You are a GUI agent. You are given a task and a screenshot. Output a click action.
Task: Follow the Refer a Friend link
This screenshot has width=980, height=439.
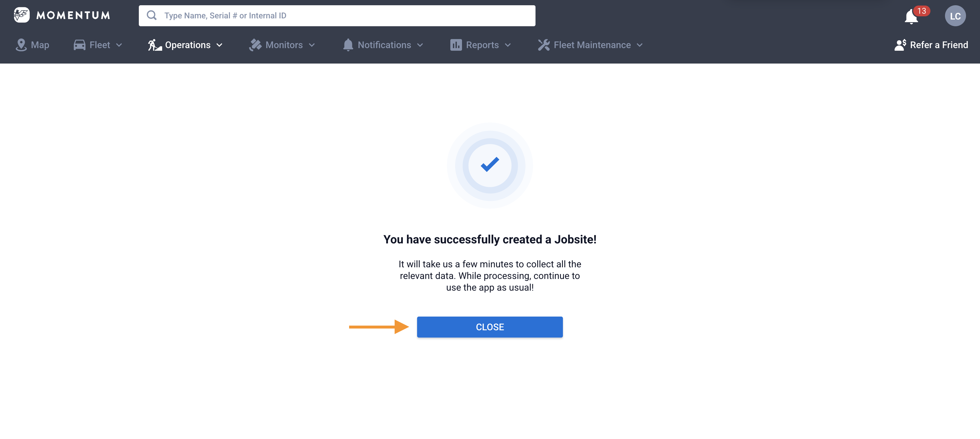[939, 45]
